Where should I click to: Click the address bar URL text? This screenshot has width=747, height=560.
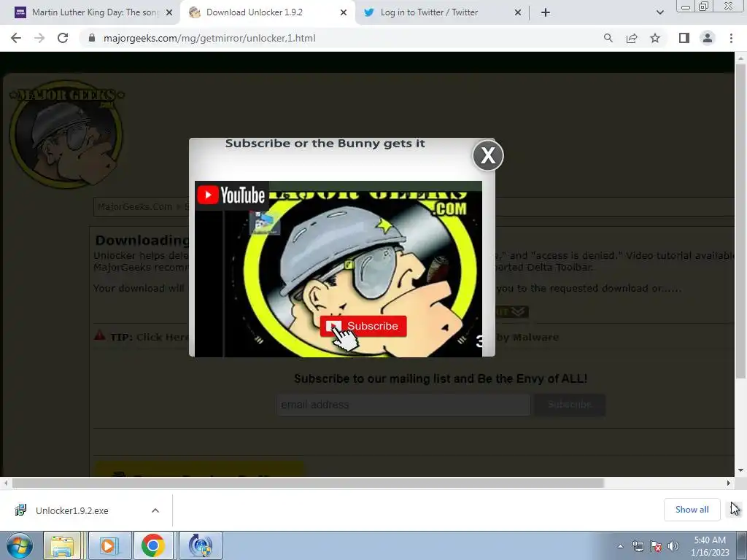(209, 38)
